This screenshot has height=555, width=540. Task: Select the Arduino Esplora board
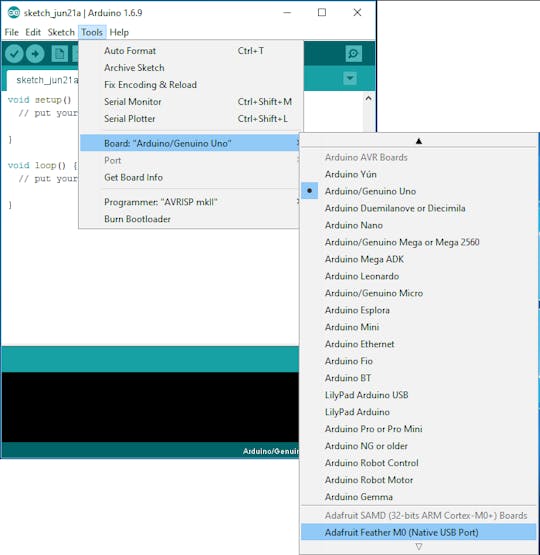(x=419, y=310)
